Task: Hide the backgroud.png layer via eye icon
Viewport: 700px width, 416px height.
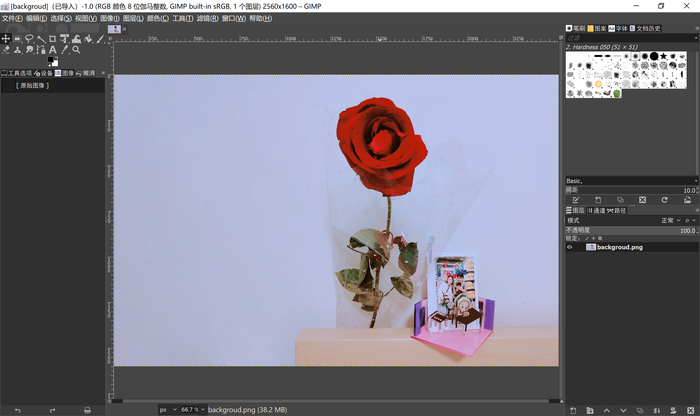Action: pyautogui.click(x=570, y=247)
